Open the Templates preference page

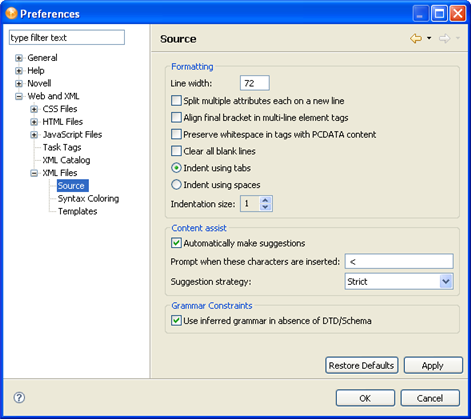pos(77,211)
